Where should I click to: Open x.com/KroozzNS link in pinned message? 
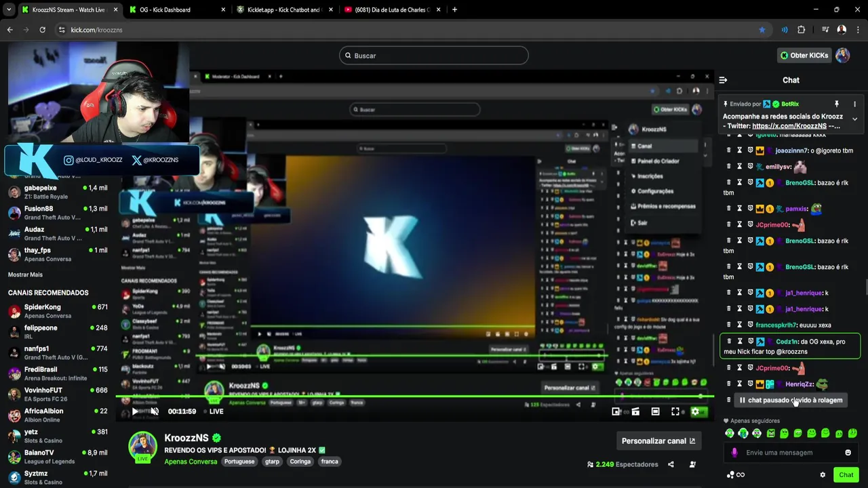[x=789, y=126]
